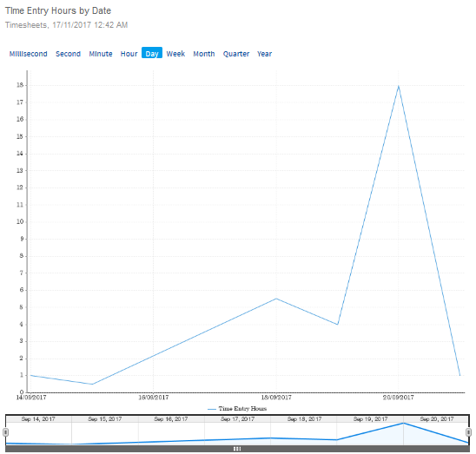The height and width of the screenshot is (454, 476).
Task: Group the chart by Month
Action: (x=204, y=54)
